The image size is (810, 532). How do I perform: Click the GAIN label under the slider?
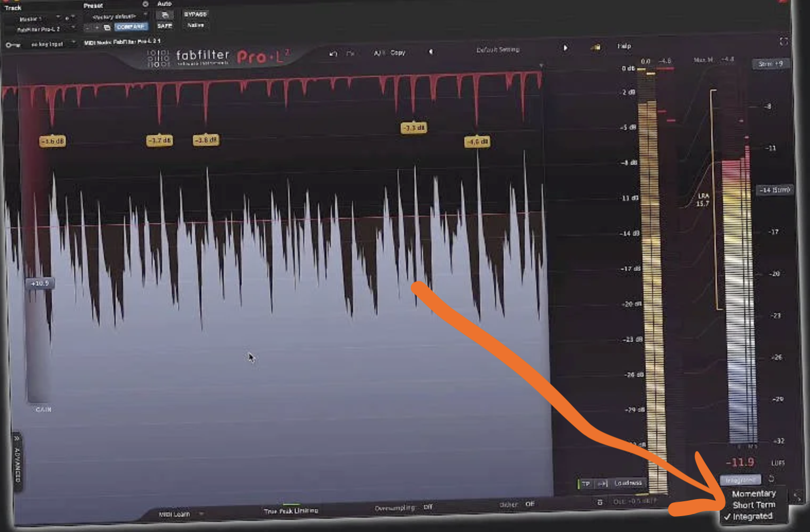pyautogui.click(x=43, y=410)
